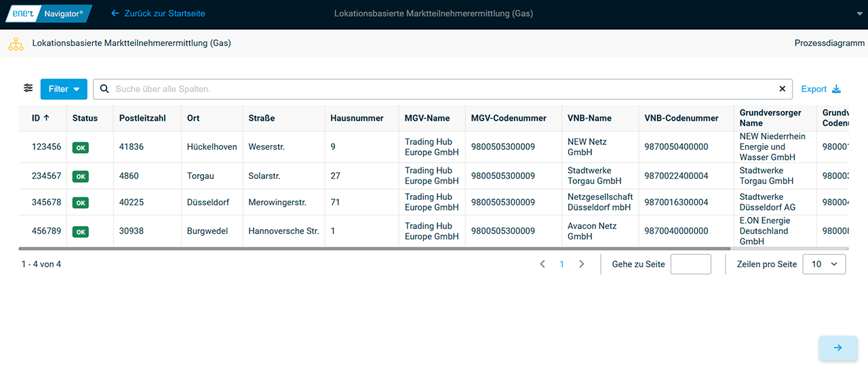868x370 pixels.
Task: Go to next page chevron
Action: pos(581,264)
